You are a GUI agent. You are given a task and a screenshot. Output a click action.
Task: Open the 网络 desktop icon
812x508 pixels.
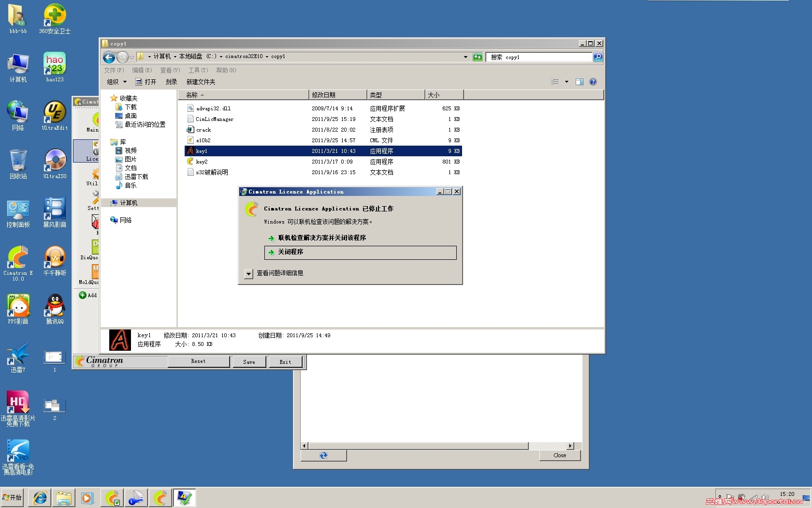coord(18,116)
